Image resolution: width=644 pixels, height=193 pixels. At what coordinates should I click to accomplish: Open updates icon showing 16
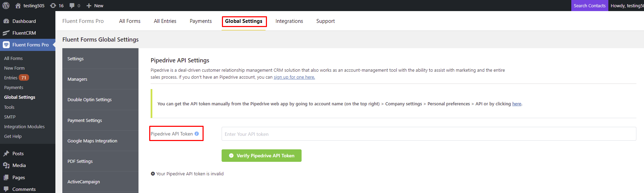[53, 6]
